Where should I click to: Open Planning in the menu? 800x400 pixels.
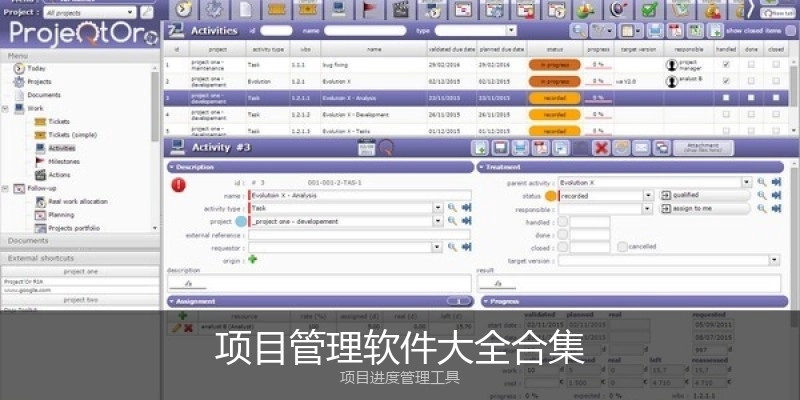(x=61, y=215)
